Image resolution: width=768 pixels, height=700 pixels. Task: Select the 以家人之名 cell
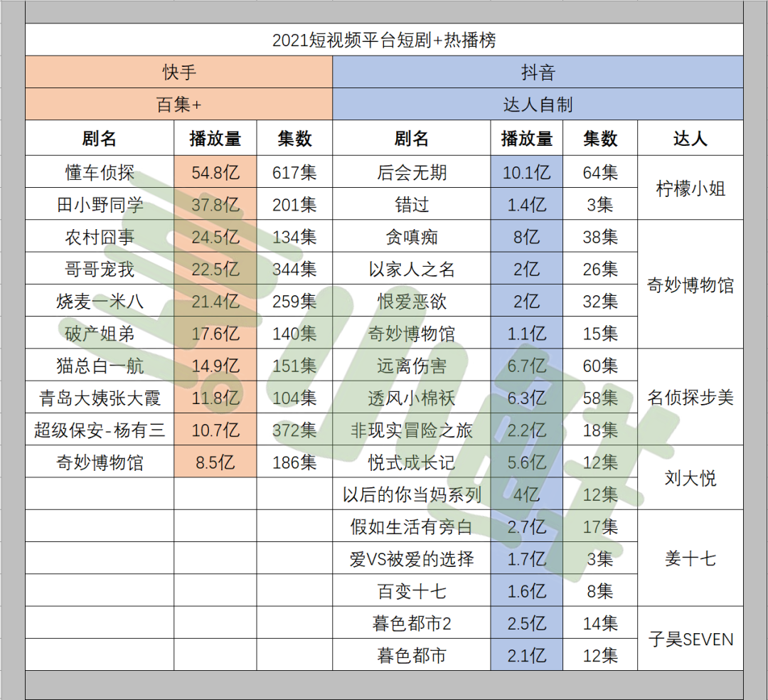tap(412, 269)
